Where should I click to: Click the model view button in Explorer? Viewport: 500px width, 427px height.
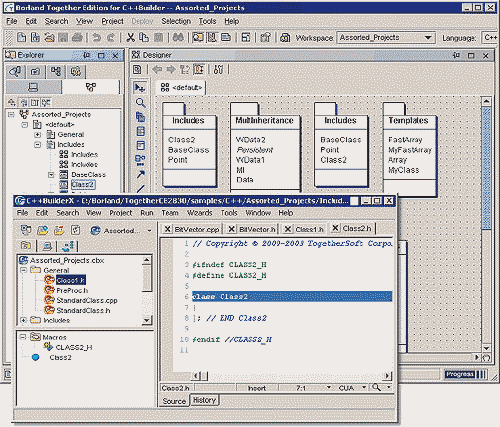click(91, 87)
